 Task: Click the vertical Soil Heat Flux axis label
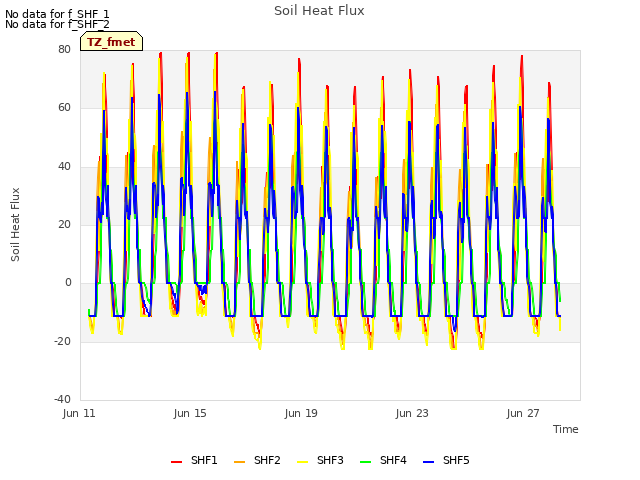tap(15, 224)
